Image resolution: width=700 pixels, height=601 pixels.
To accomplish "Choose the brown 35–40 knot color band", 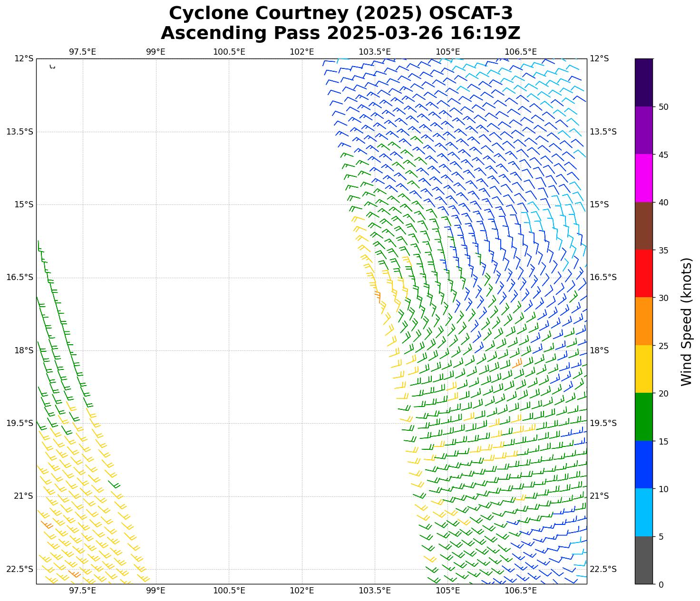I will pos(644,226).
